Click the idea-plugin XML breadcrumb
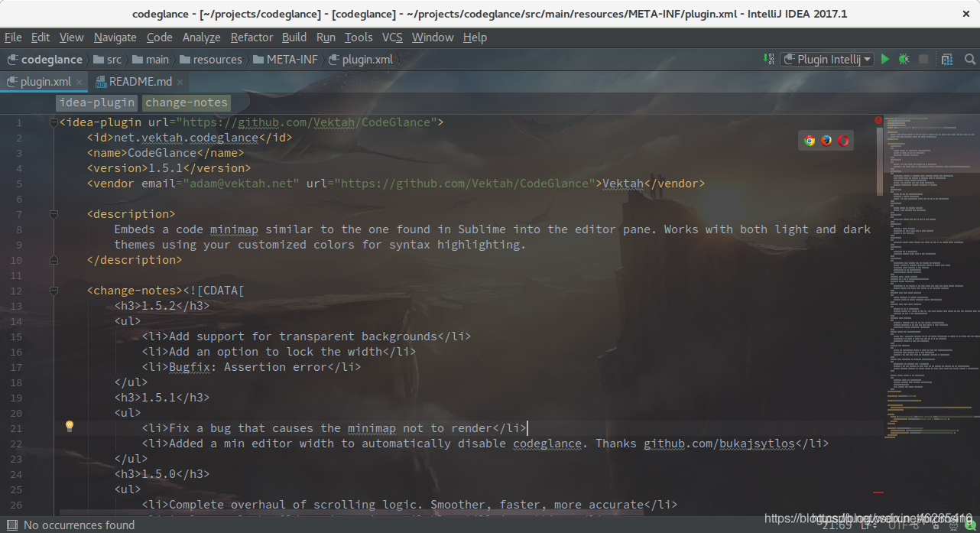980x533 pixels. pos(96,102)
